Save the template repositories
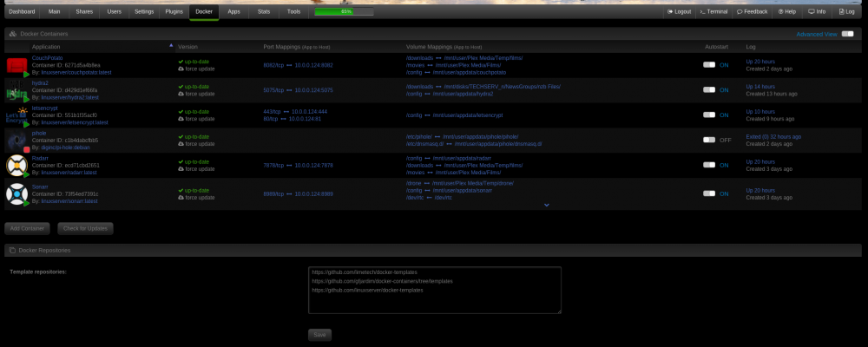This screenshot has width=868, height=347. coord(319,335)
